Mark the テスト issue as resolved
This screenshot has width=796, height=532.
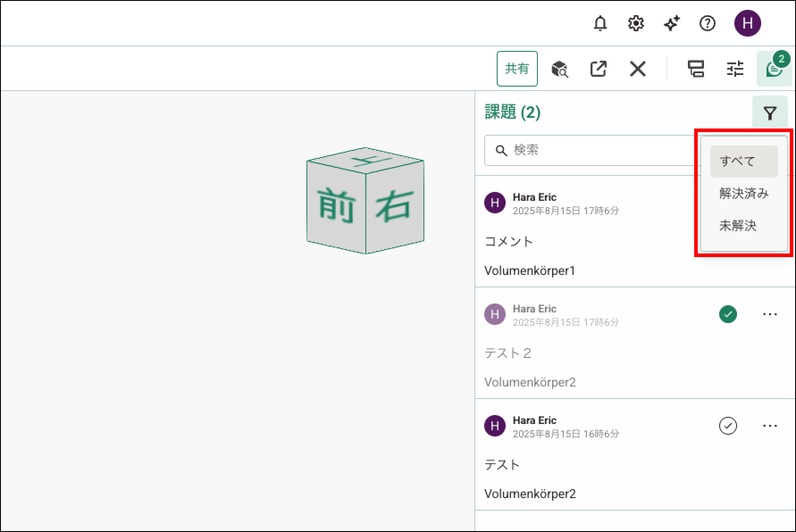(x=728, y=426)
